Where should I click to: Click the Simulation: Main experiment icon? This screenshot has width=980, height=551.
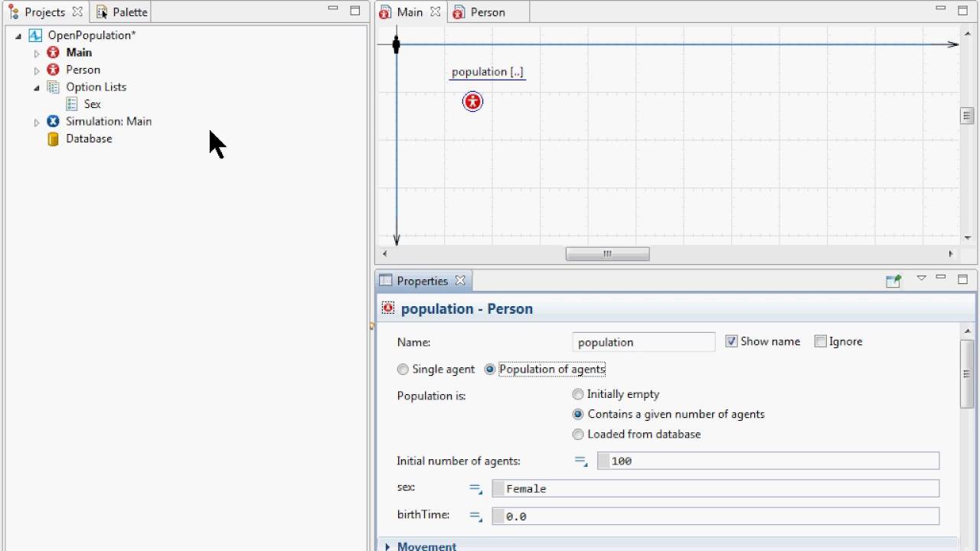(x=53, y=121)
